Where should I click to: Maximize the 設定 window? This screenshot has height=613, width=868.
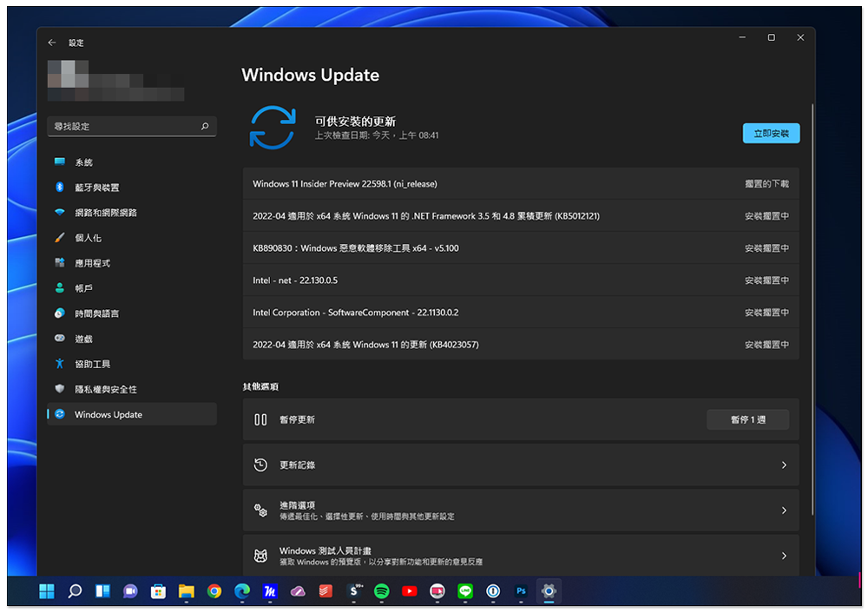(771, 37)
